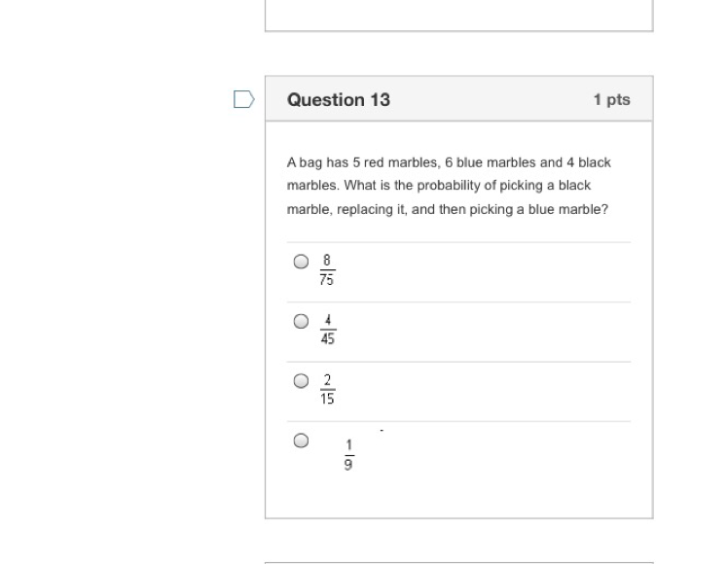Mark the 1/9 radio button
The height and width of the screenshot is (564, 728).
[x=302, y=441]
